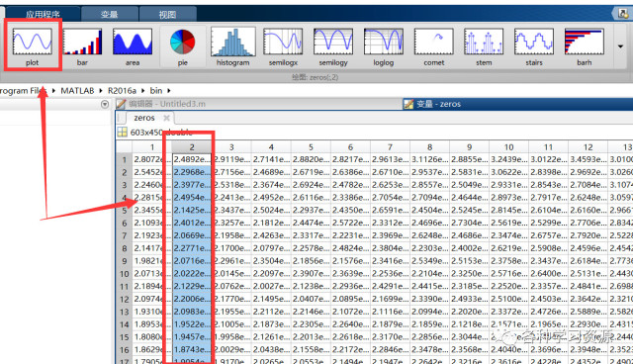Select the zeros variable tab
The height and width of the screenshot is (364, 633).
click(x=144, y=118)
